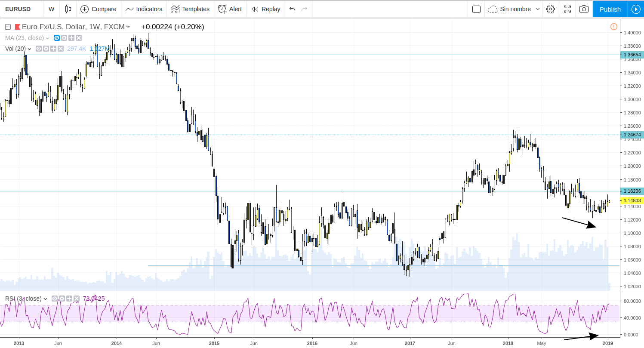The width and height of the screenshot is (644, 348).
Task: Expand the Euro Fx/U.S. Dollar legend dropdown
Action: [127, 27]
